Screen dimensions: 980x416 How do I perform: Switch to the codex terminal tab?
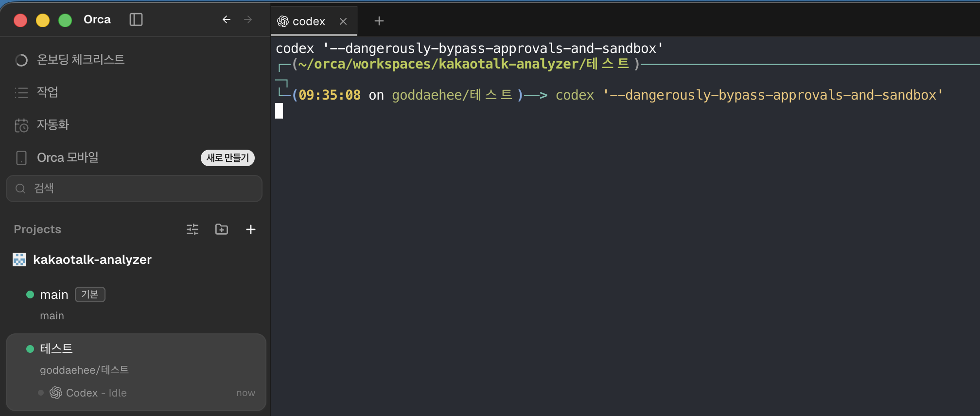[314, 21]
